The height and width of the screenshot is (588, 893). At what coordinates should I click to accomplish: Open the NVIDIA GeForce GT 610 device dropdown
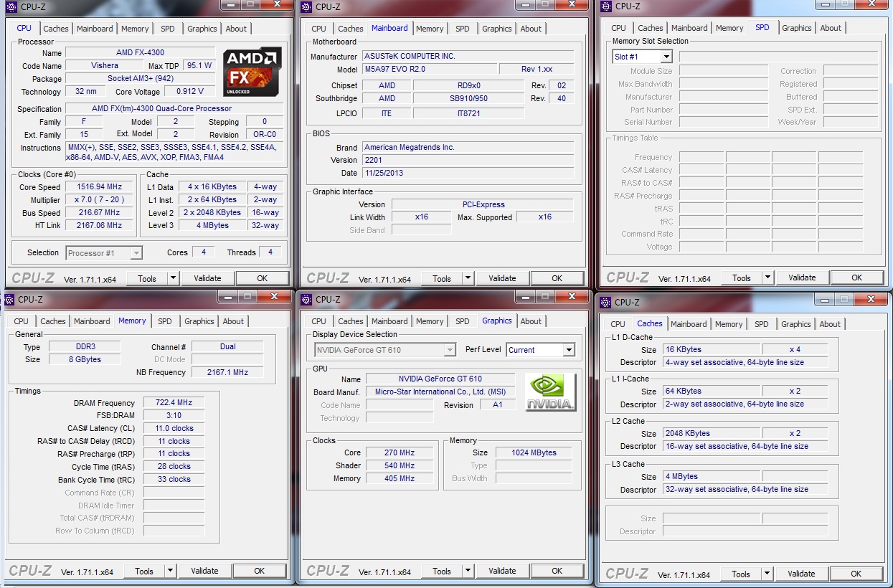450,350
